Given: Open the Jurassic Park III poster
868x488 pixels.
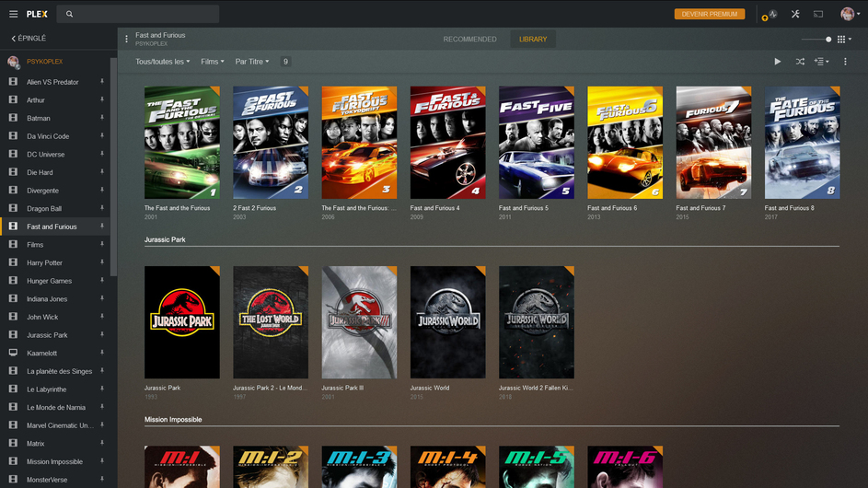Looking at the screenshot, I should coord(359,322).
